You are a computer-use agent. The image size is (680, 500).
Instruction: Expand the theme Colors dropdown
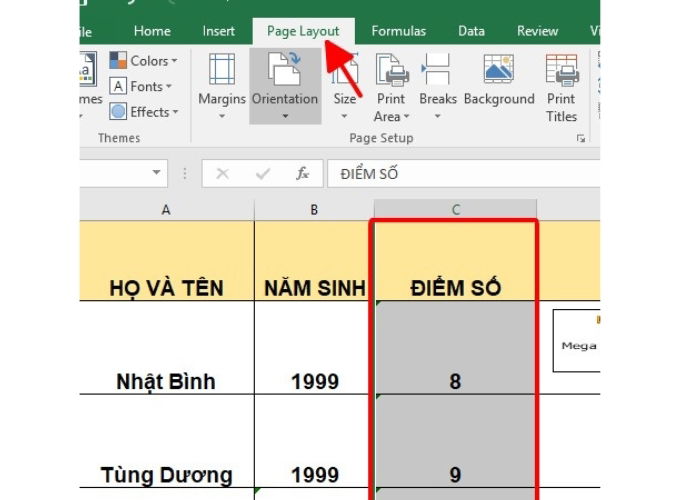(x=143, y=61)
